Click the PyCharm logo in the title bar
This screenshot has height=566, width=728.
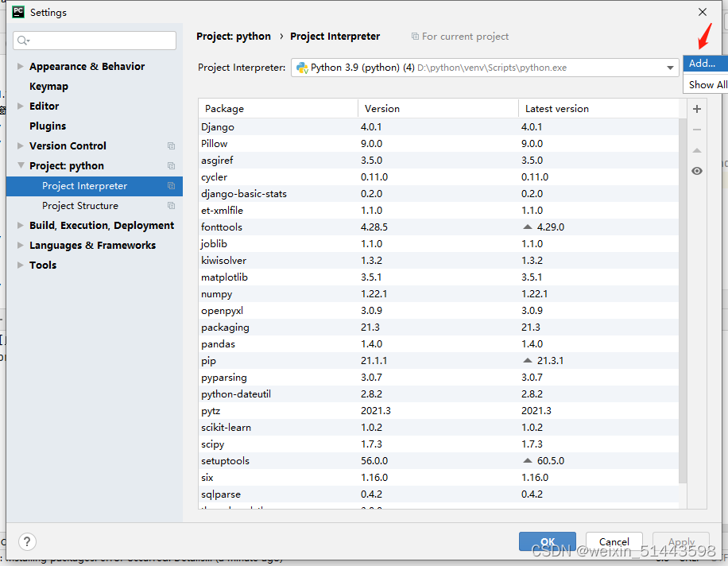click(x=18, y=12)
